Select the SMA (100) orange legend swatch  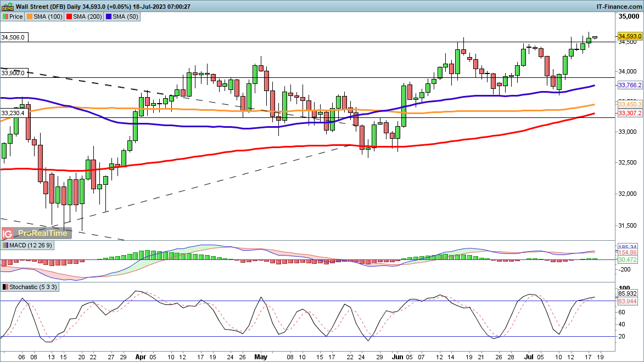(30, 17)
